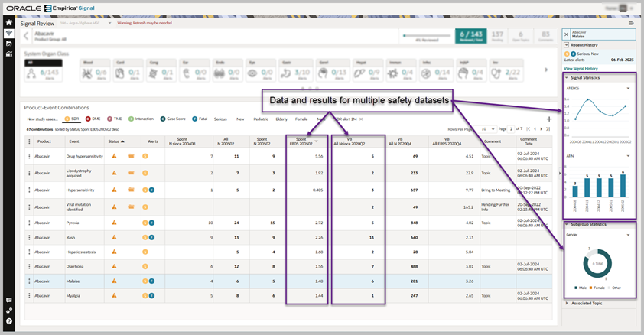The image size is (644, 335).
Task: Toggle the Fatal filter chip
Action: click(200, 119)
